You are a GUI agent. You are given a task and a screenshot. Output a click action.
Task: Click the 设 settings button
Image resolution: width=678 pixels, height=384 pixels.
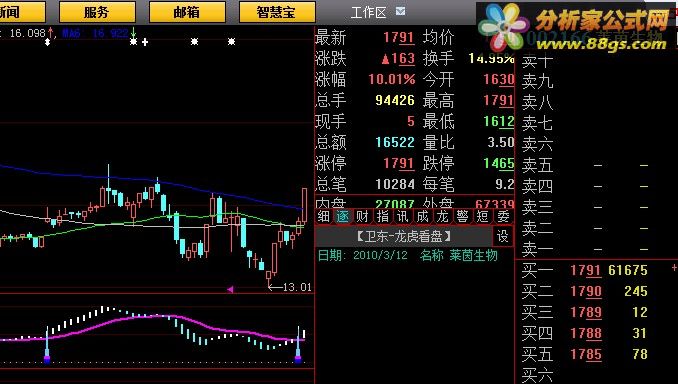(502, 236)
